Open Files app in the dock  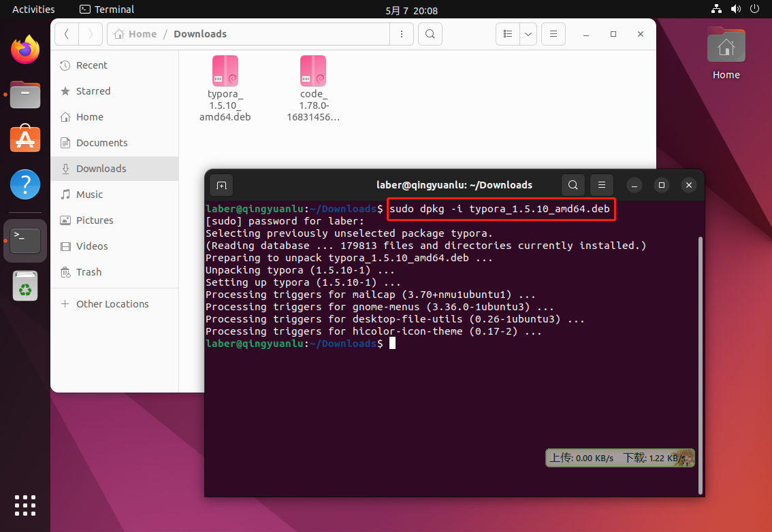point(25,95)
